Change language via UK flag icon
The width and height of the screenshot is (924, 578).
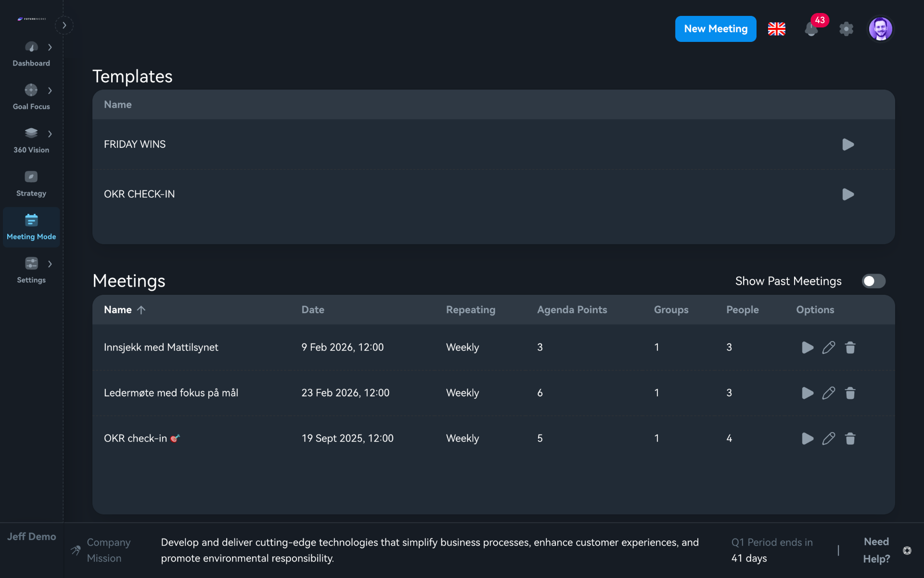(x=777, y=29)
